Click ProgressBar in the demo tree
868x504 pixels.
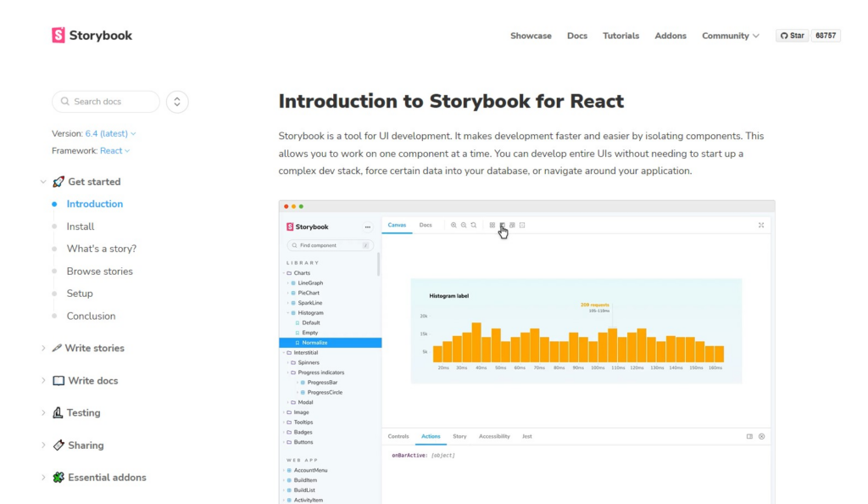[x=322, y=383]
